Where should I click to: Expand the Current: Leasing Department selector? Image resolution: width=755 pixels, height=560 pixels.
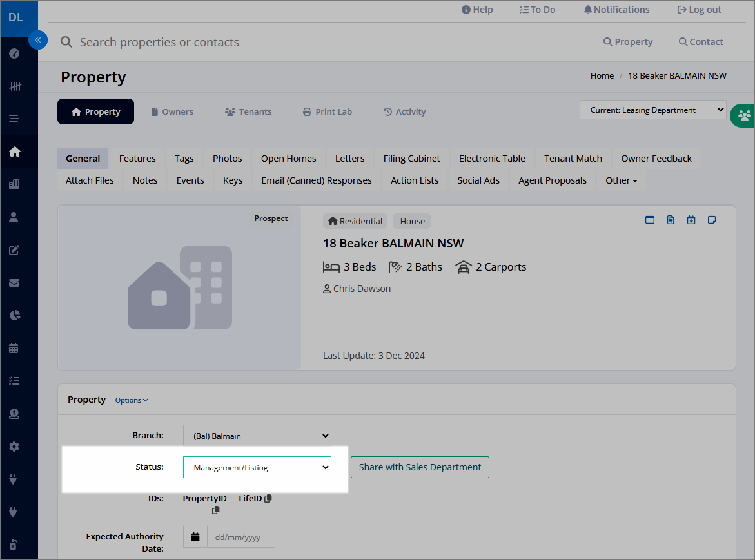coord(653,110)
